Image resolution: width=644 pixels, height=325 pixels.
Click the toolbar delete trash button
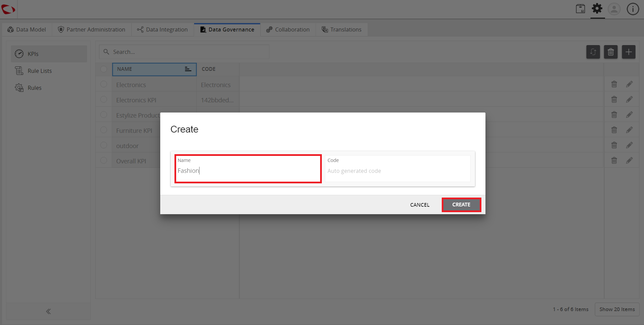tap(611, 52)
